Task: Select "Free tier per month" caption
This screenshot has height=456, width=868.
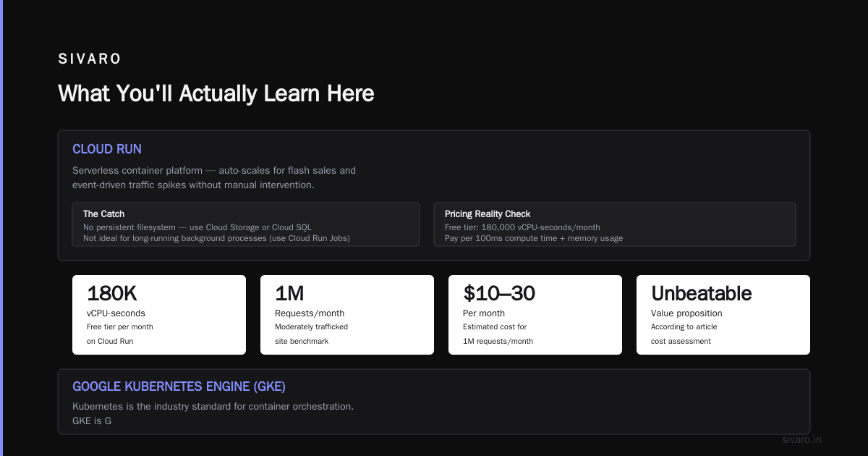Action: point(120,327)
